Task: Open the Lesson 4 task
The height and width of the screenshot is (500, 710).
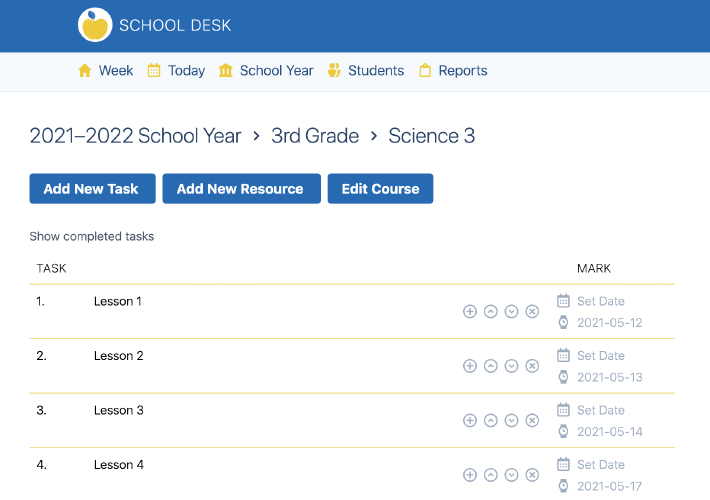Action: coord(119,465)
